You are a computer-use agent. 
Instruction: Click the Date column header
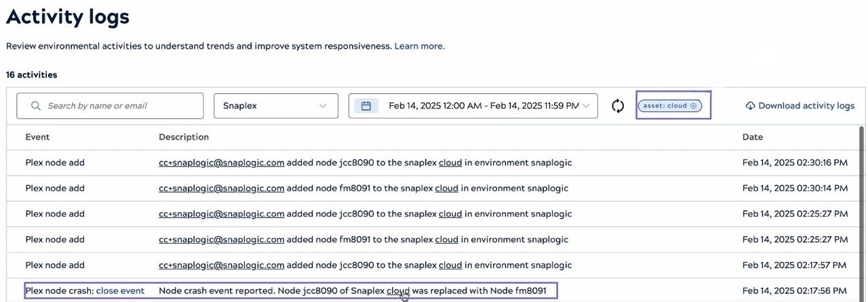coord(752,137)
